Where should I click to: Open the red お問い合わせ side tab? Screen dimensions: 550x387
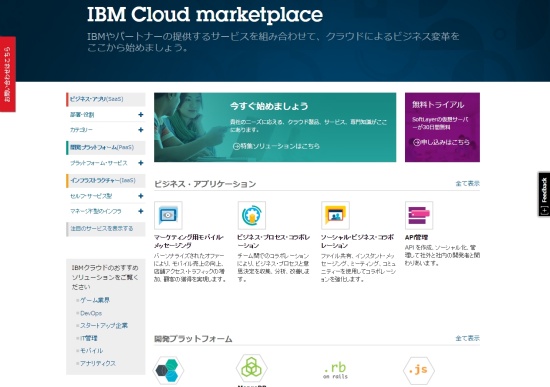[8, 74]
